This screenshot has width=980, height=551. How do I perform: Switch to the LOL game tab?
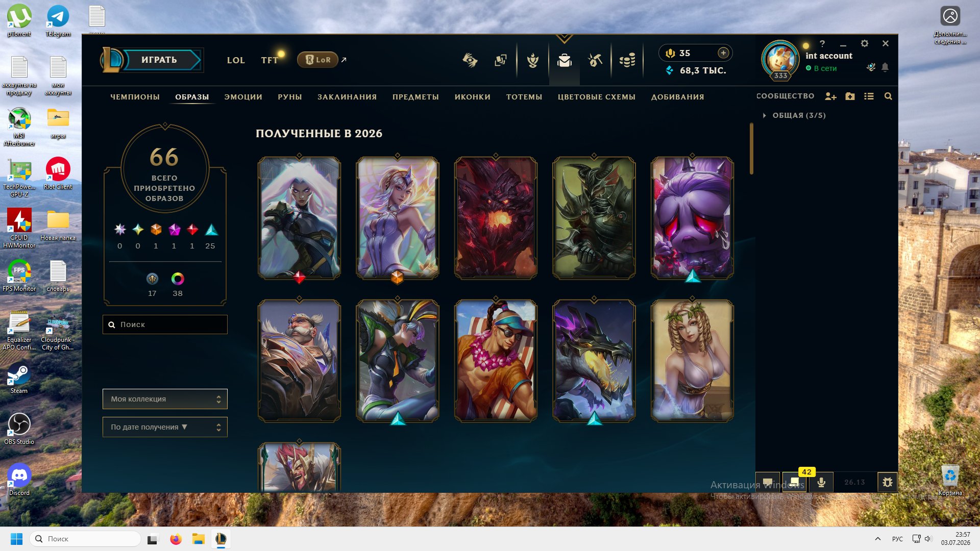point(236,60)
